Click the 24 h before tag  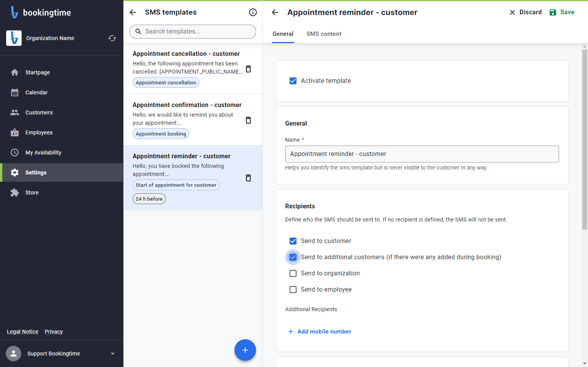pyautogui.click(x=149, y=199)
